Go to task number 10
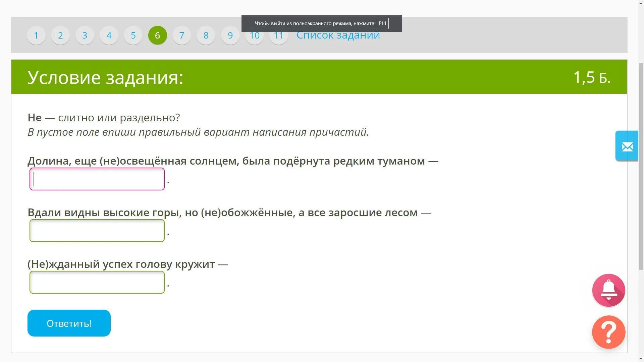Viewport: 644px width, 362px height. click(x=254, y=38)
